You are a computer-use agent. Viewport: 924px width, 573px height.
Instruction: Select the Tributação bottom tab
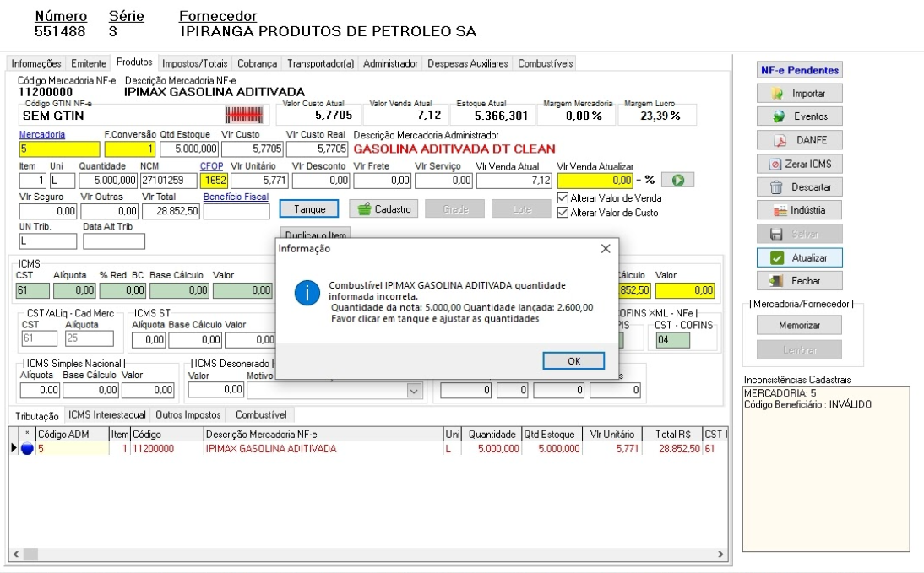click(36, 416)
